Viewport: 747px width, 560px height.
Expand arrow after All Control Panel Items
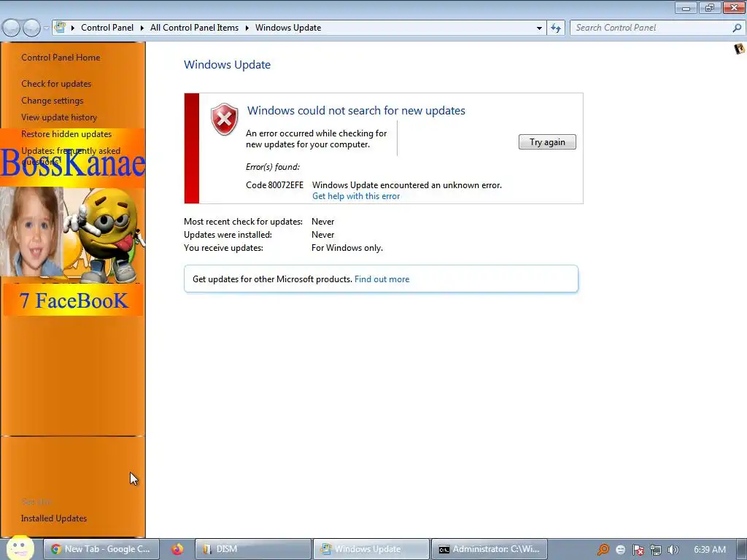tap(247, 28)
